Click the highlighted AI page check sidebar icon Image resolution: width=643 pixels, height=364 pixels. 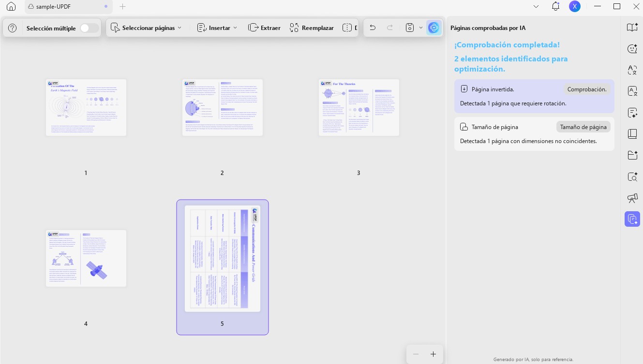(632, 219)
